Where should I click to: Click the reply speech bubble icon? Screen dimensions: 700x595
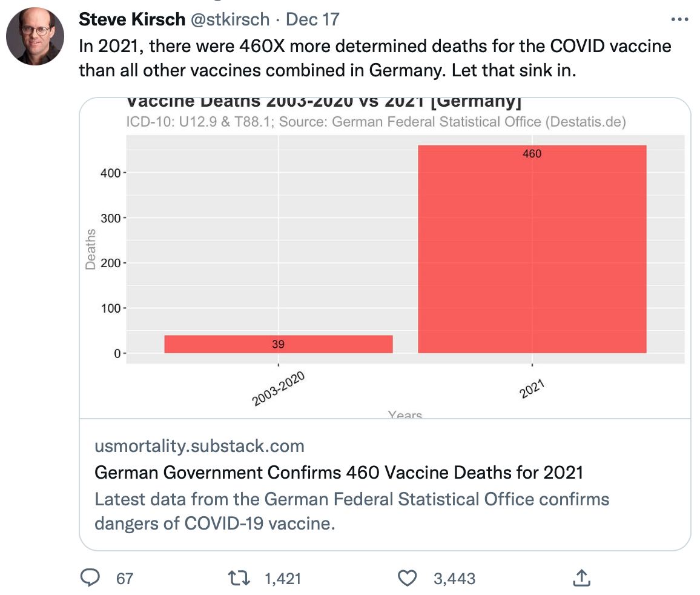(90, 578)
